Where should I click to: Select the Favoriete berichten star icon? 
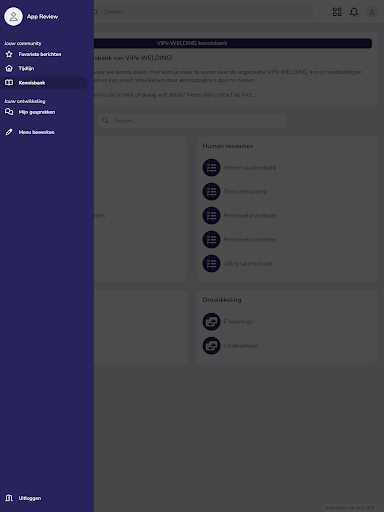(9, 54)
